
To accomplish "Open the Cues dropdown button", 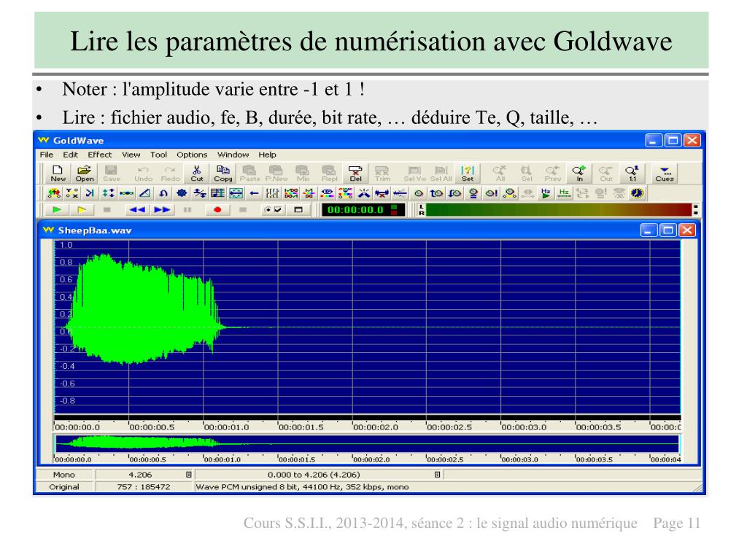I will (x=664, y=174).
